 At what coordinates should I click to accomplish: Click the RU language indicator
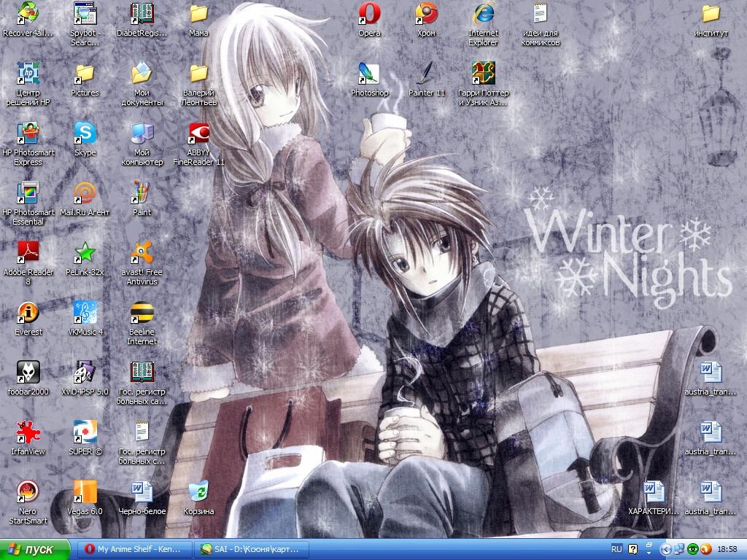click(616, 549)
